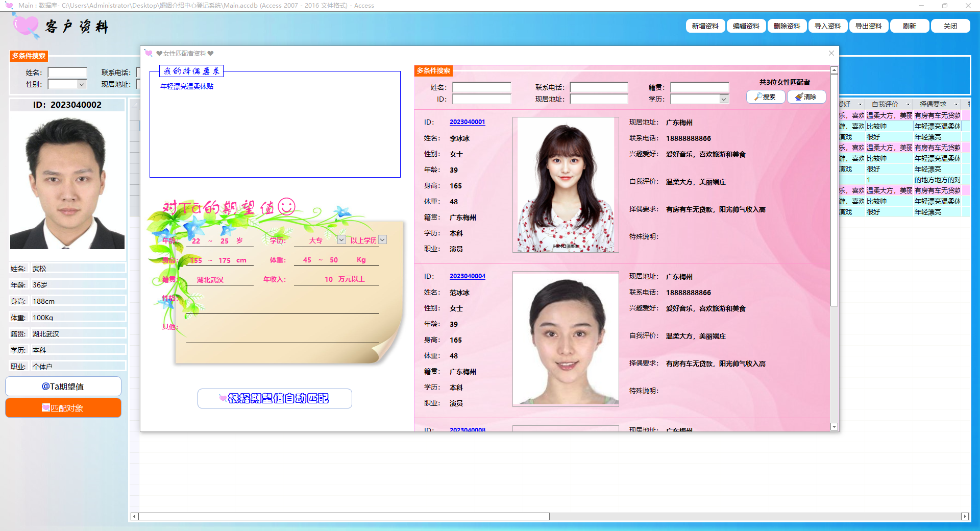Image resolution: width=980 pixels, height=531 pixels.
Task: Click 李冰冰's profile photo
Action: 566,185
